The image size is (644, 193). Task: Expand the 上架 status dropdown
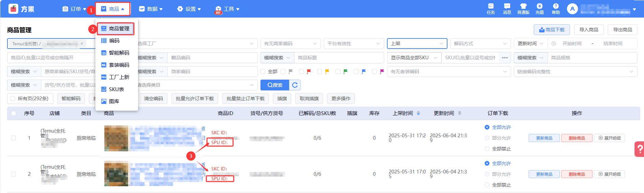pos(417,44)
